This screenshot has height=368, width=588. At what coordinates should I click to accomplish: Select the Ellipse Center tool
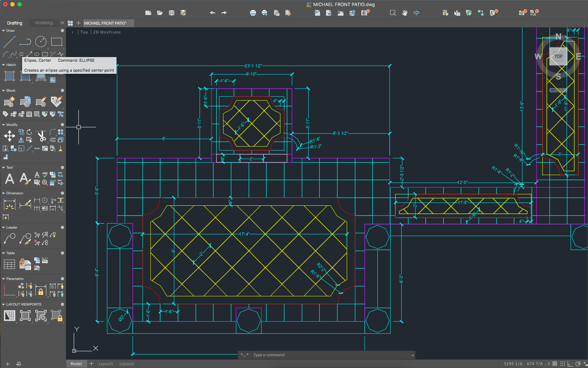coord(37,54)
